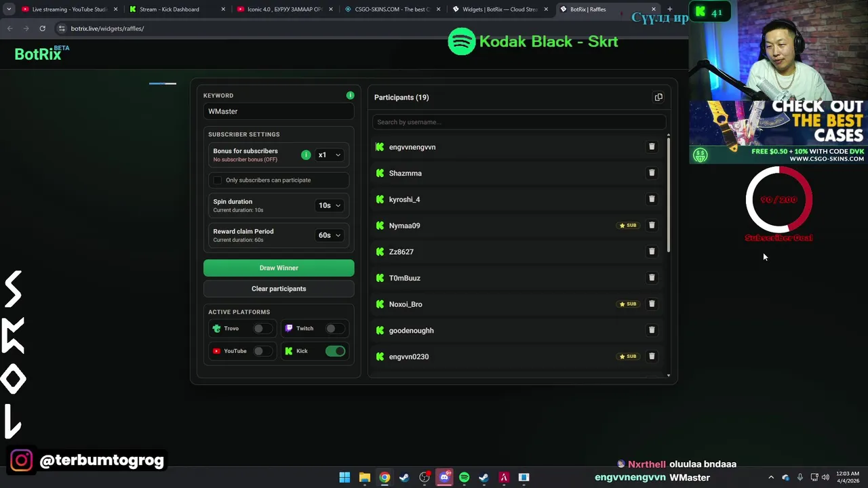The width and height of the screenshot is (868, 488).
Task: Copy participants list icon
Action: [658, 97]
